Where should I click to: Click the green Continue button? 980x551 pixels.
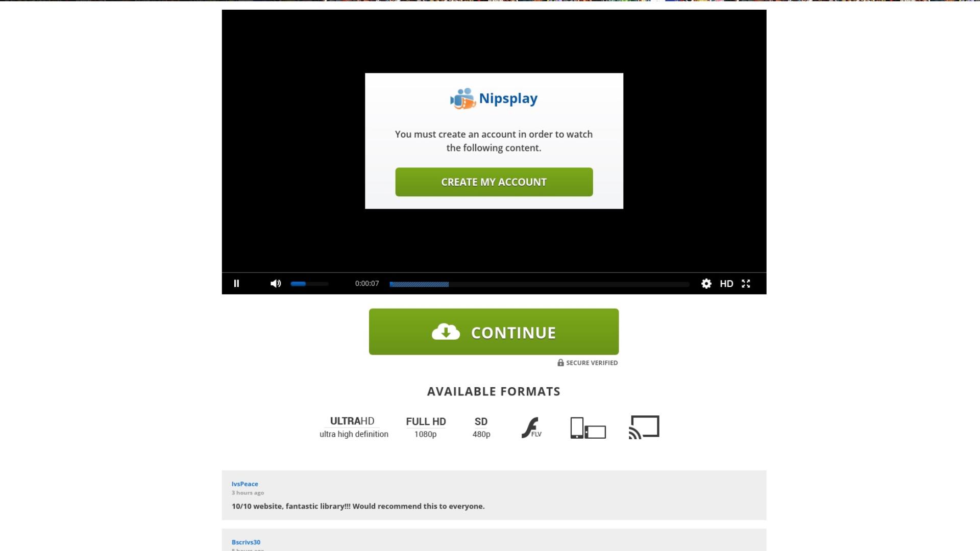(x=494, y=332)
